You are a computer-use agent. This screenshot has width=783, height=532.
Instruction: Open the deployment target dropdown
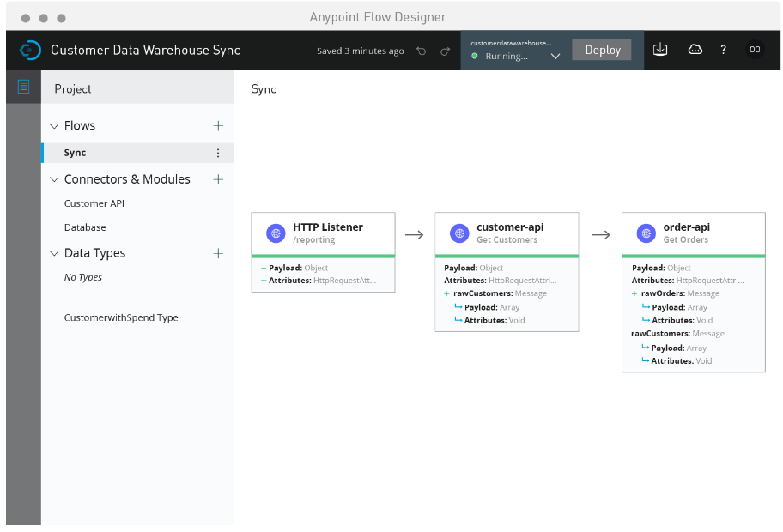point(555,56)
